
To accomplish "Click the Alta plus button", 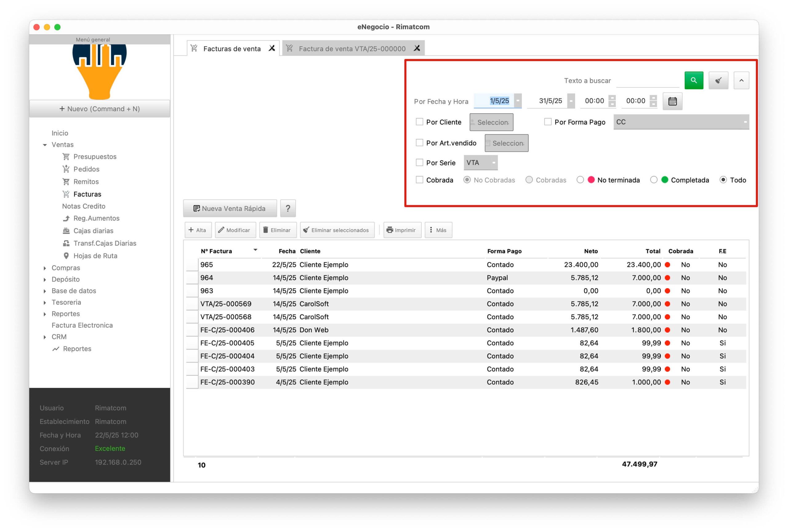I will [x=198, y=230].
